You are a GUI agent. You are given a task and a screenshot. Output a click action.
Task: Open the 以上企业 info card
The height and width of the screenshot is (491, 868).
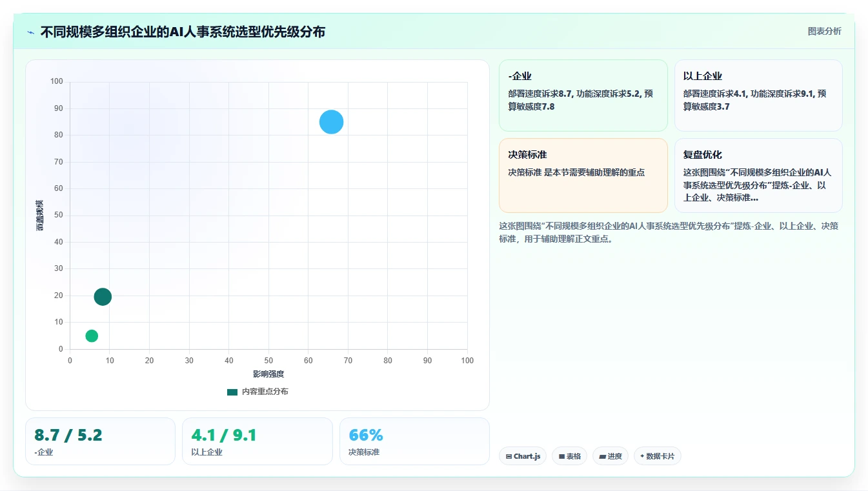pyautogui.click(x=758, y=95)
